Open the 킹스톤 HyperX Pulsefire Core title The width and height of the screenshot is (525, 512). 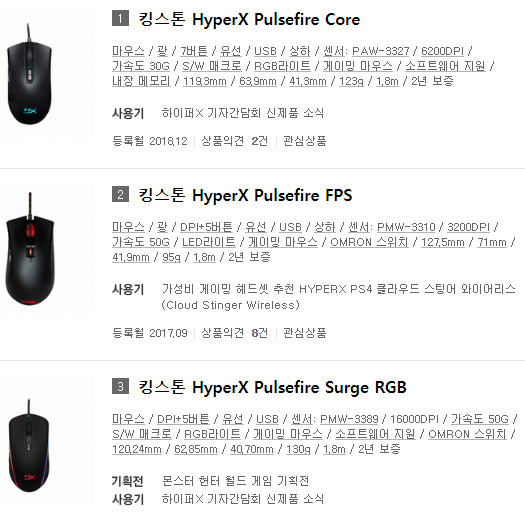[249, 19]
